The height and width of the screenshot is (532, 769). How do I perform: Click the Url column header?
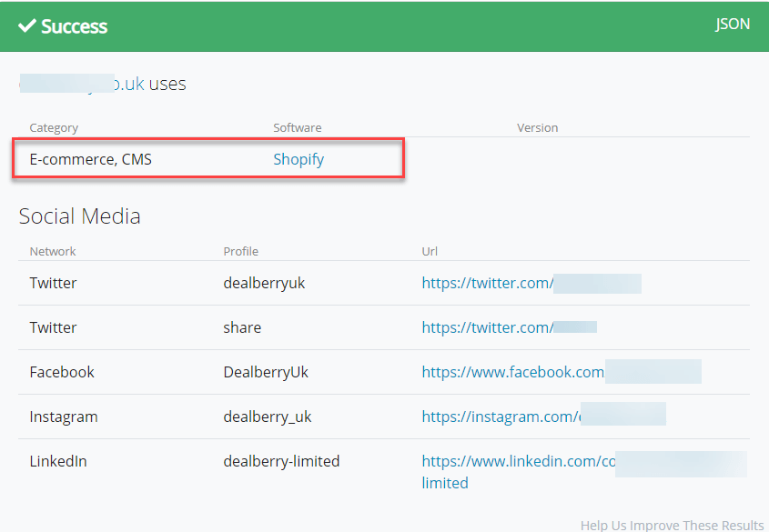[x=430, y=251]
